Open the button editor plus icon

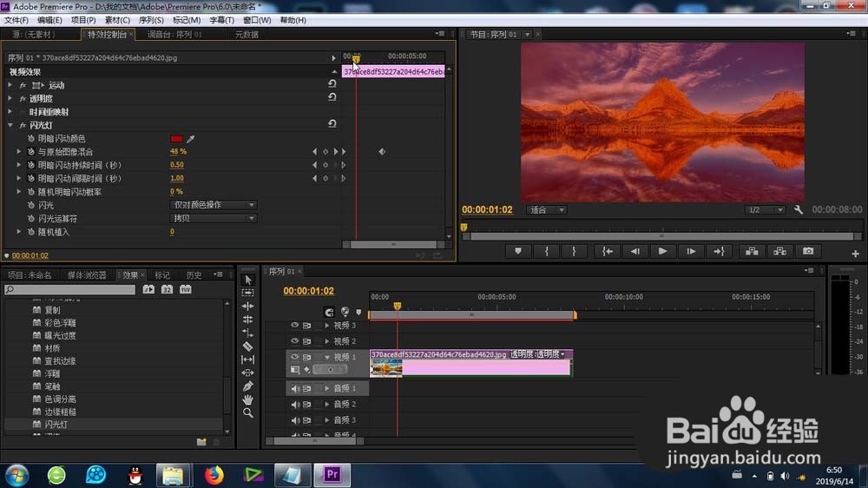tap(855, 254)
